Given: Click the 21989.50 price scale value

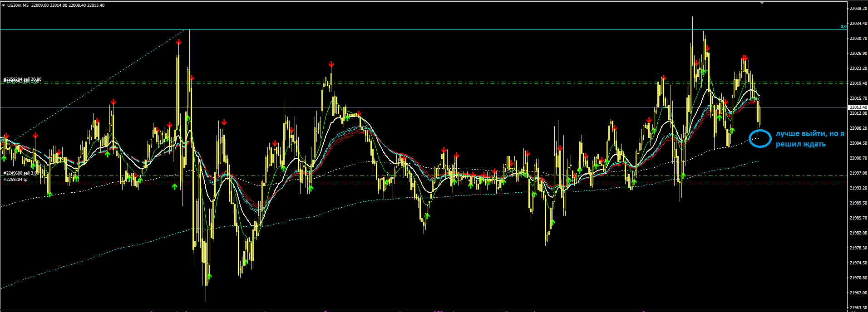Looking at the screenshot, I should [x=858, y=203].
